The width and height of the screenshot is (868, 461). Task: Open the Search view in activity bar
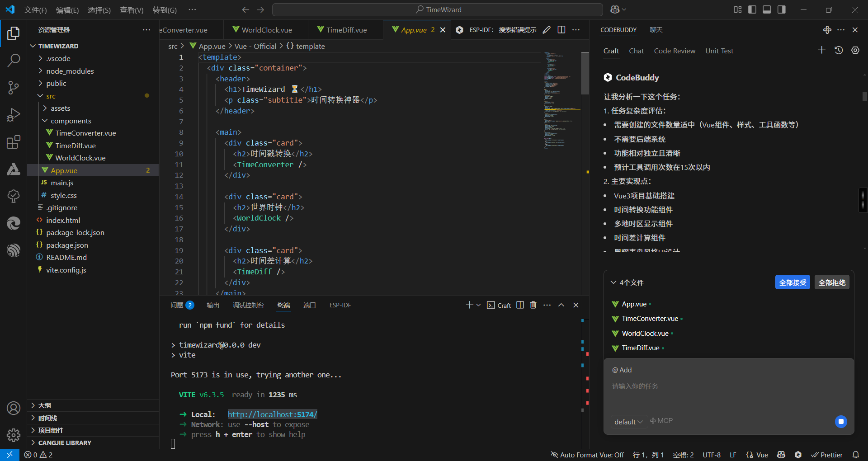[14, 60]
